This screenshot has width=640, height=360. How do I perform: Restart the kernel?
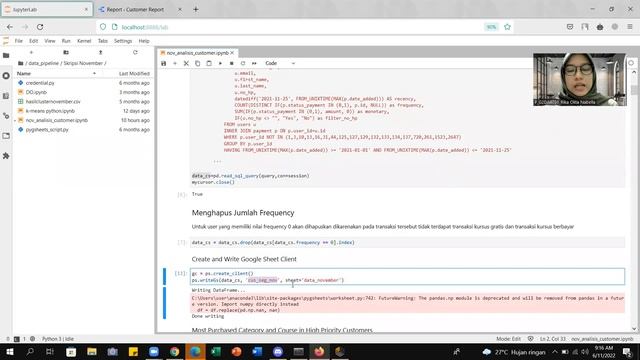pyautogui.click(x=243, y=63)
